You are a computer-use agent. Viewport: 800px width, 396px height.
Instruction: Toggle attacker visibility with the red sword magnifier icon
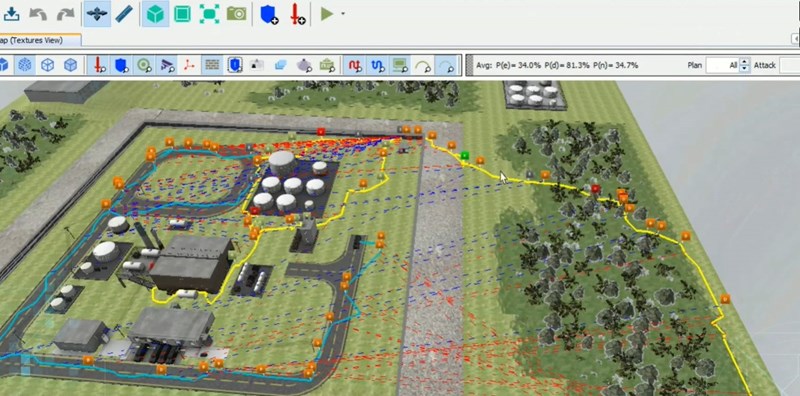tap(99, 65)
